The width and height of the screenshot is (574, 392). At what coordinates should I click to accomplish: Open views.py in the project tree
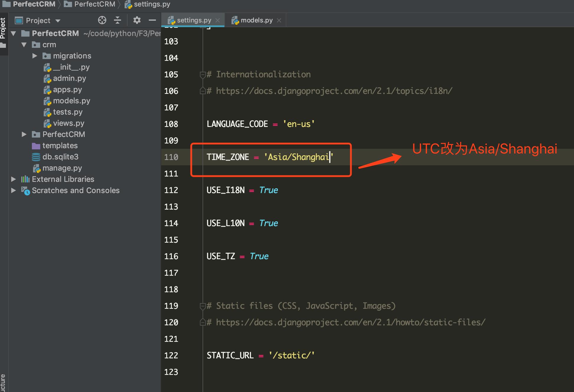click(69, 123)
